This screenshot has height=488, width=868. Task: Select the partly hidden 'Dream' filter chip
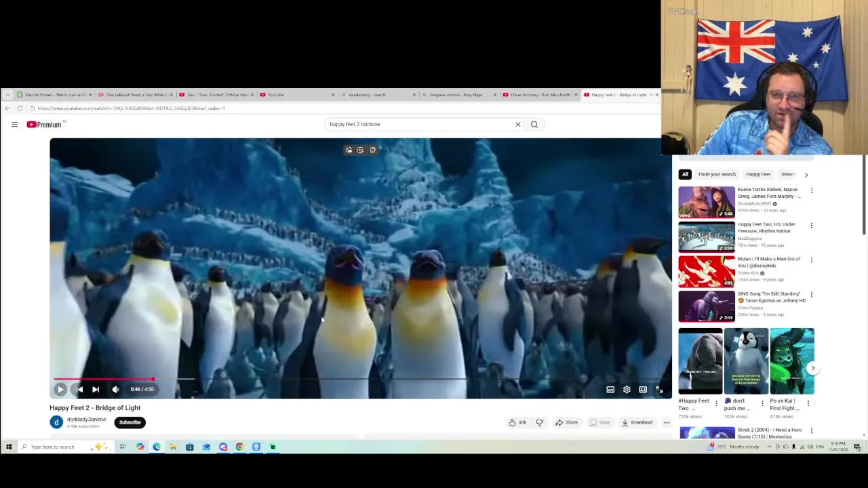787,174
